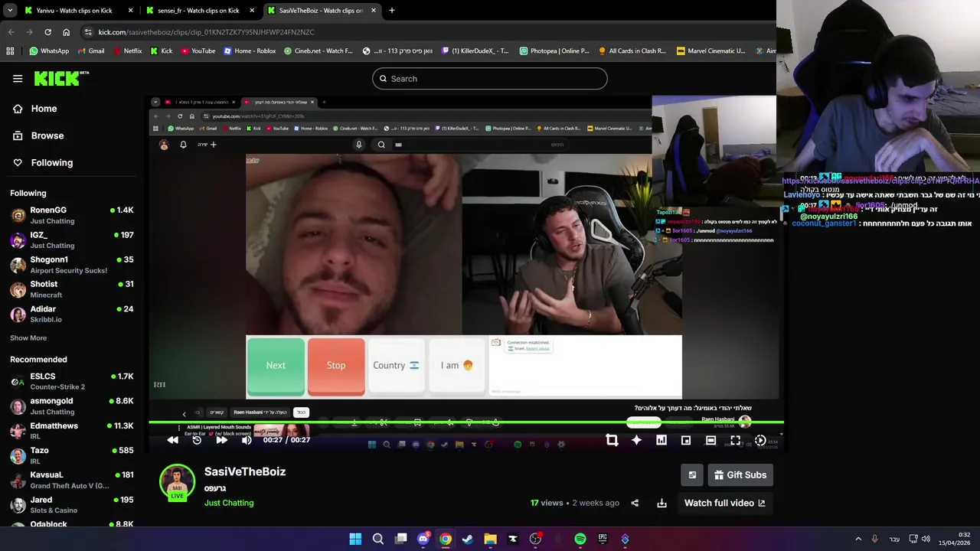This screenshot has width=980, height=551.
Task: Expand followed channels with Show More
Action: (x=28, y=337)
